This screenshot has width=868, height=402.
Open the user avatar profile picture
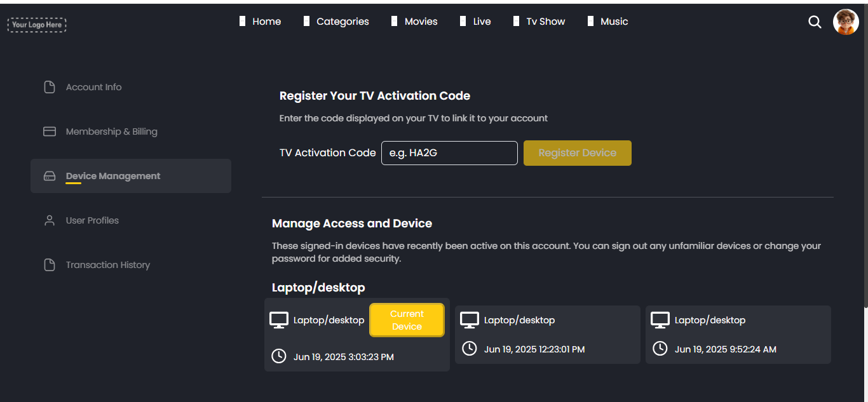coord(846,22)
